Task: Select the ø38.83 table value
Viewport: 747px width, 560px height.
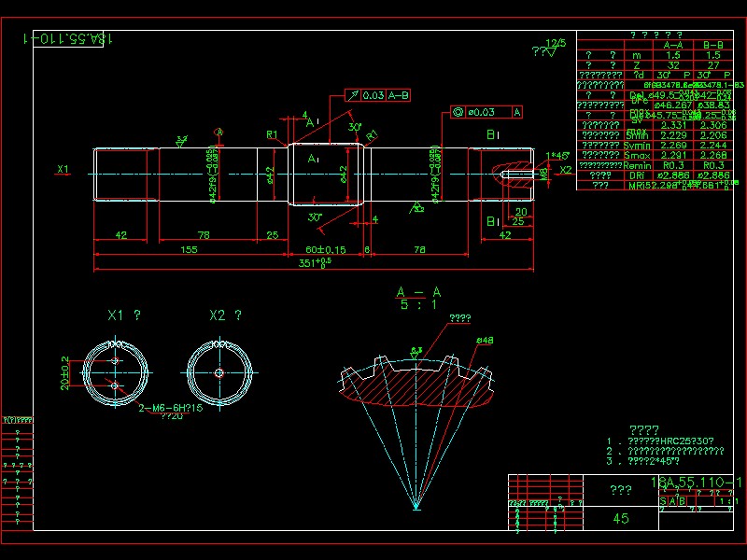Action: [x=713, y=105]
